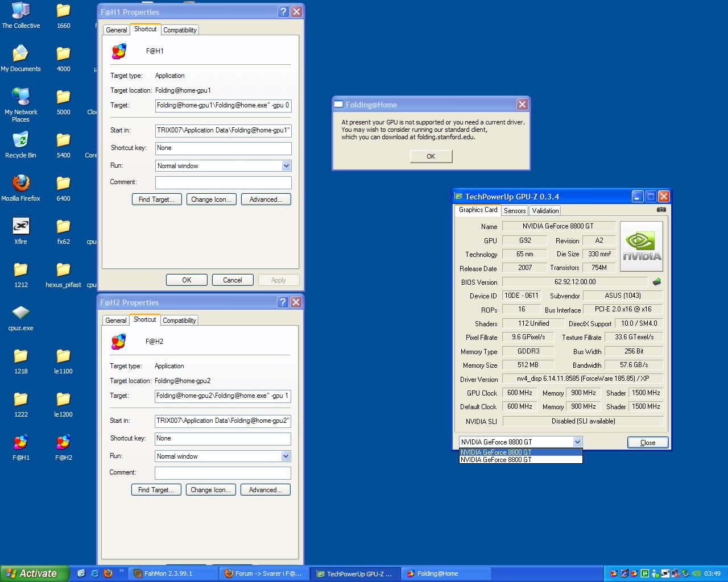Click GPU-Z screenshot camera icon
Viewport: 728px width, 582px height.
pos(661,210)
